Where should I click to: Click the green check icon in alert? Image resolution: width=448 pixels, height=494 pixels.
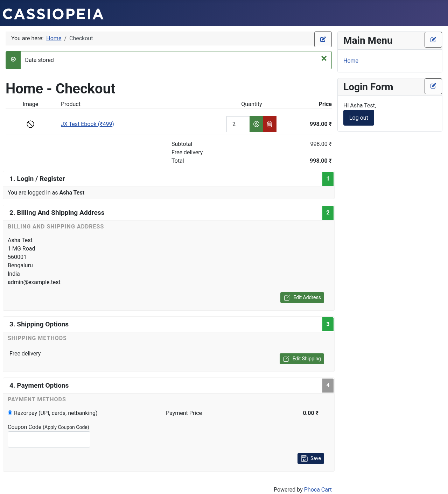(x=13, y=59)
